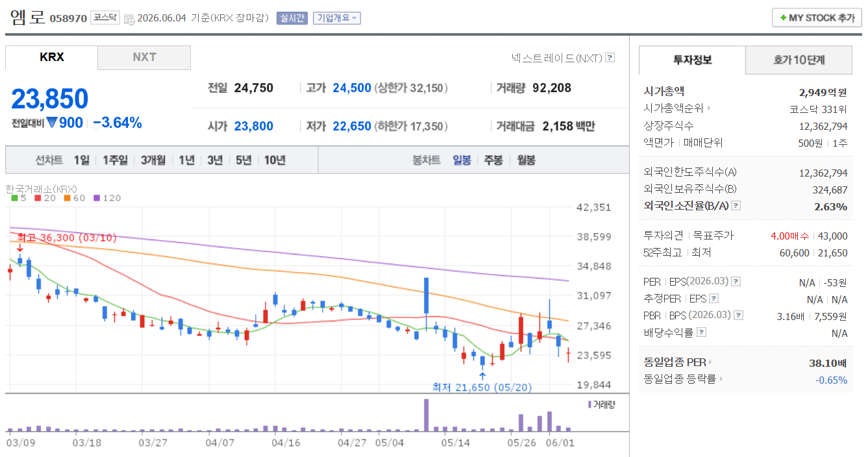868x457 pixels.
Task: Click the 시가총액 value 2,949억원
Action: pos(823,92)
